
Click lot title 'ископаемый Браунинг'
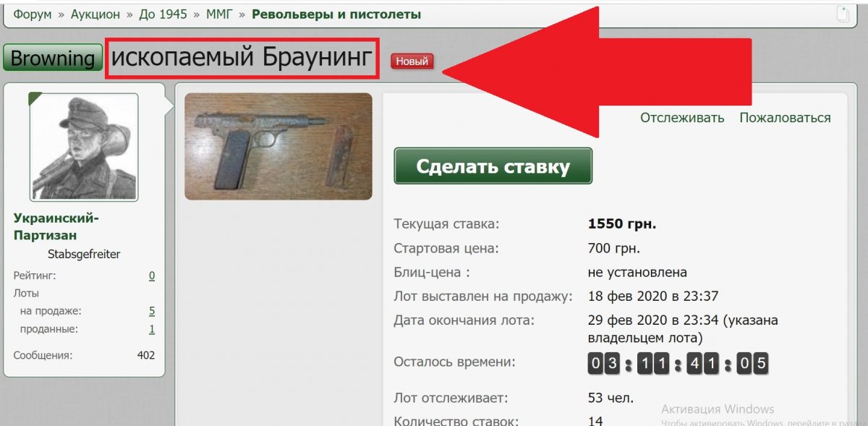point(242,59)
